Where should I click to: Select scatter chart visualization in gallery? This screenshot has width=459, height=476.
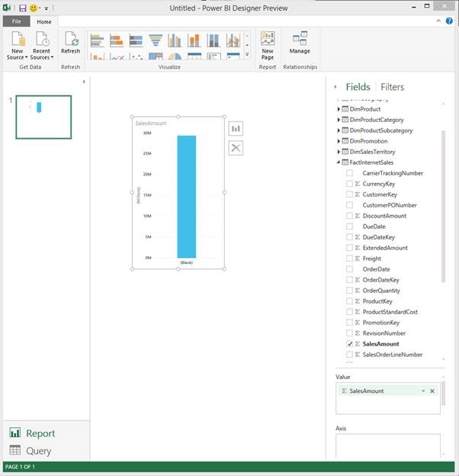(136, 56)
